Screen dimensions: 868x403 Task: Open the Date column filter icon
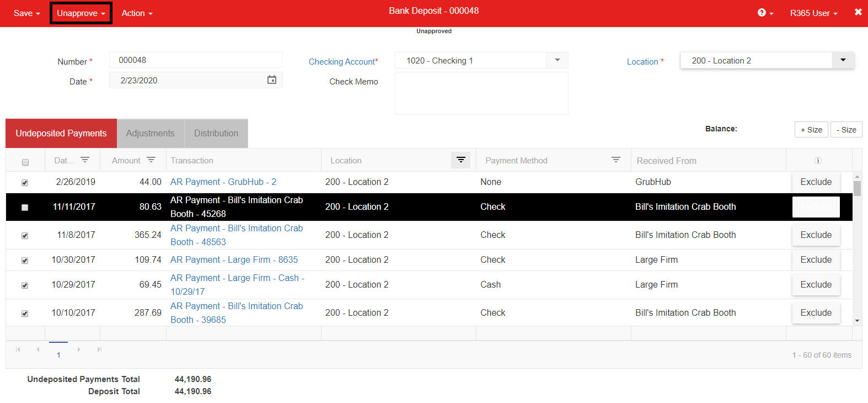click(85, 160)
